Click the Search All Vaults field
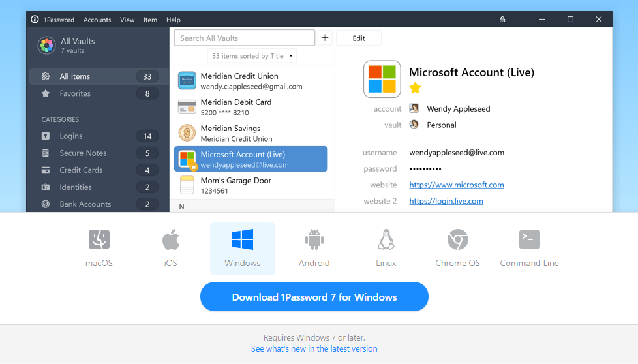Viewport: 638px width, 364px height. tap(245, 38)
